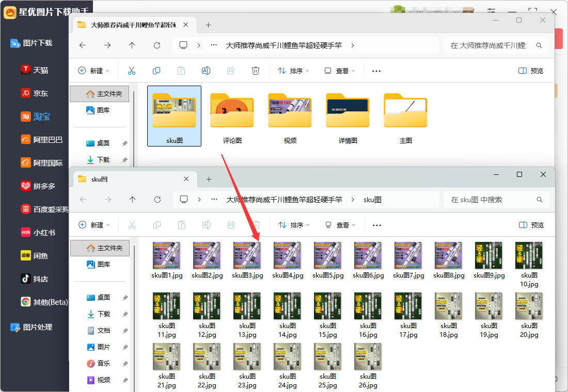Select Xianyu (闲鱼) in the sidebar
Viewport: 568px width, 392px height.
click(x=35, y=255)
